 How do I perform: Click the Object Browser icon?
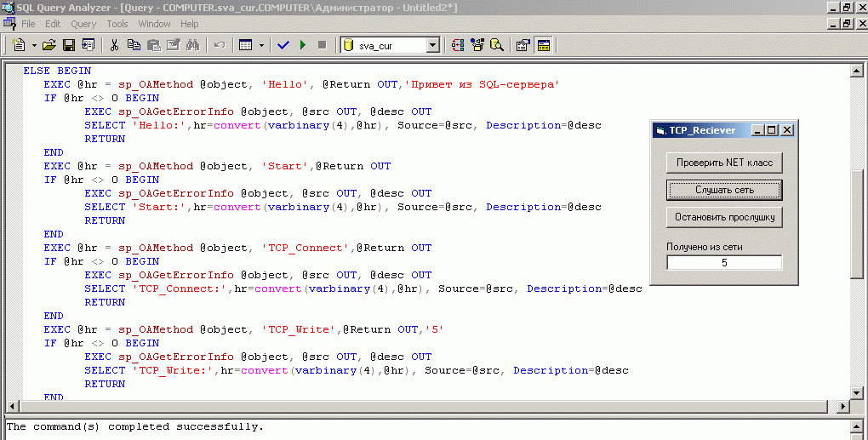477,45
